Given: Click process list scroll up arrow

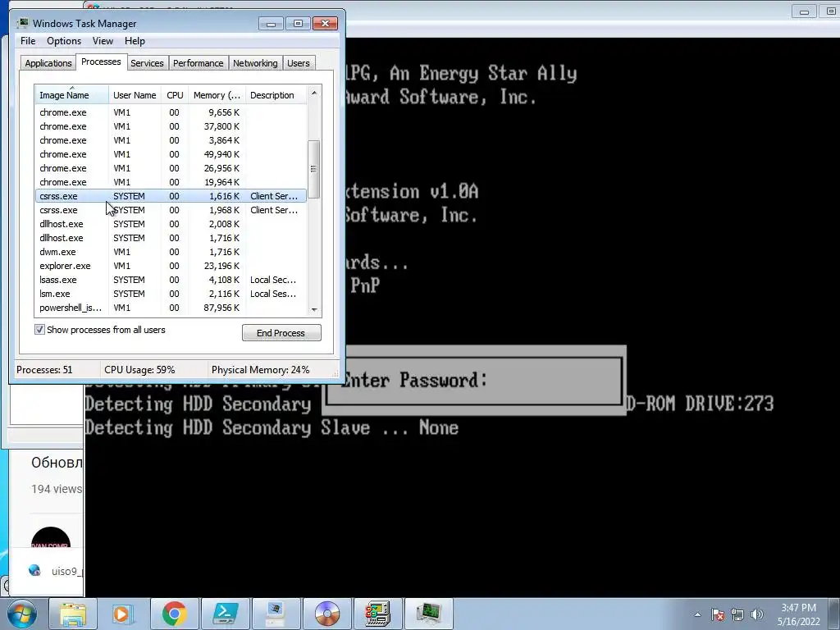Looking at the screenshot, I should 314,93.
